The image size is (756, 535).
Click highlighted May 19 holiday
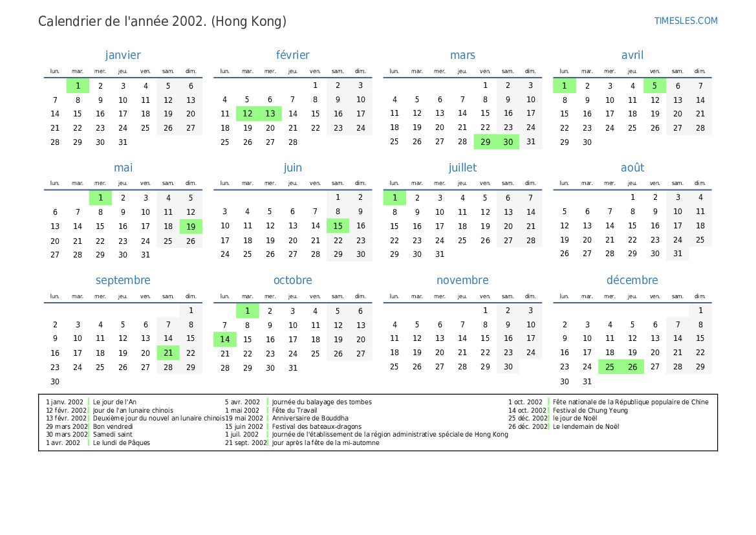191,226
